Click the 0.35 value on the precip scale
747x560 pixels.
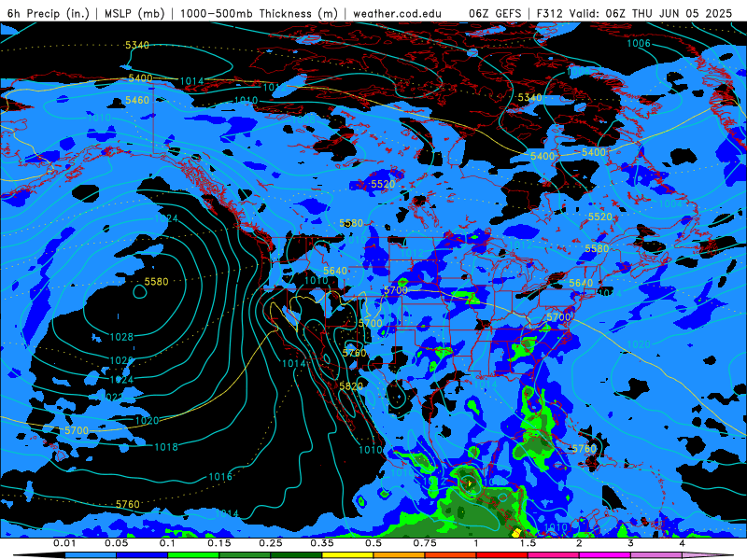coord(322,543)
